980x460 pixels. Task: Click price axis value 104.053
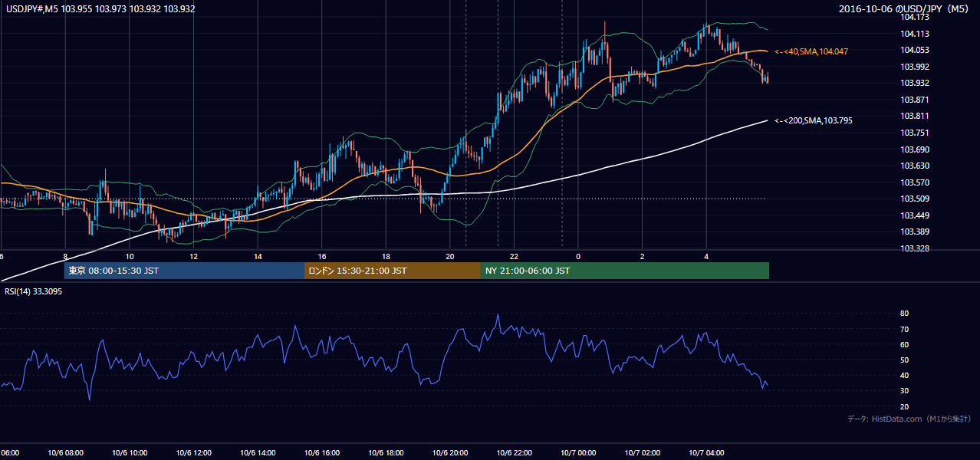click(914, 50)
